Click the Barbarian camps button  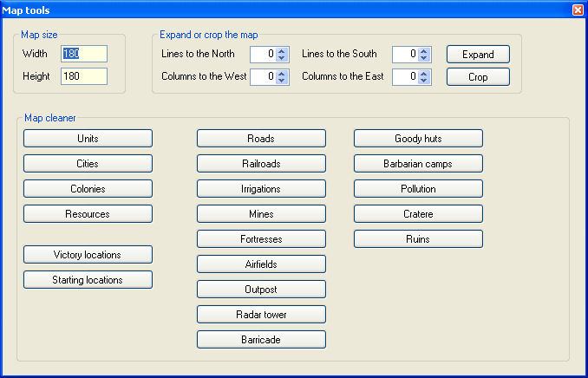418,164
